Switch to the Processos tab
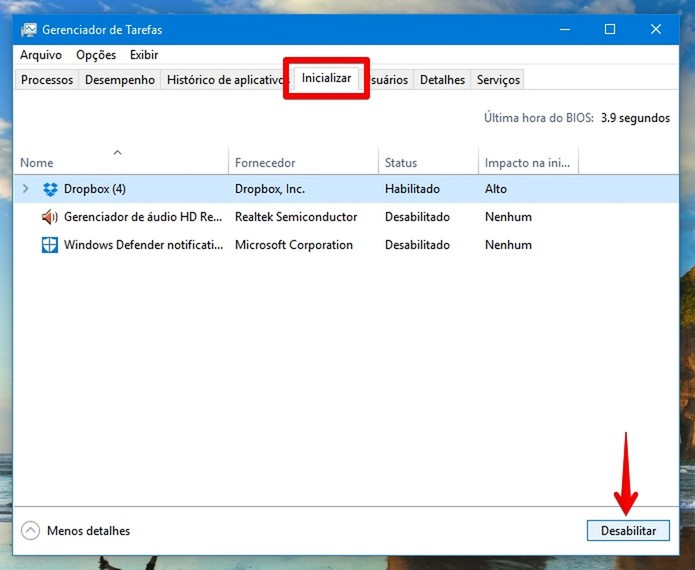Screen dimensions: 695x570 (47, 80)
